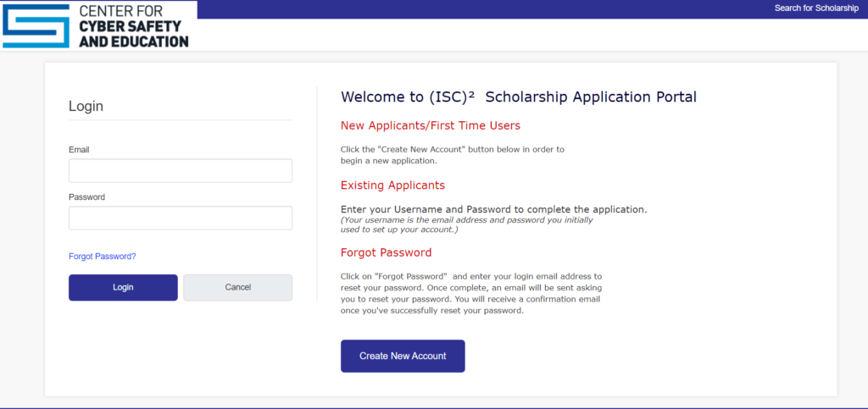This screenshot has height=409, width=868.
Task: Submit with the Login button
Action: 123,287
